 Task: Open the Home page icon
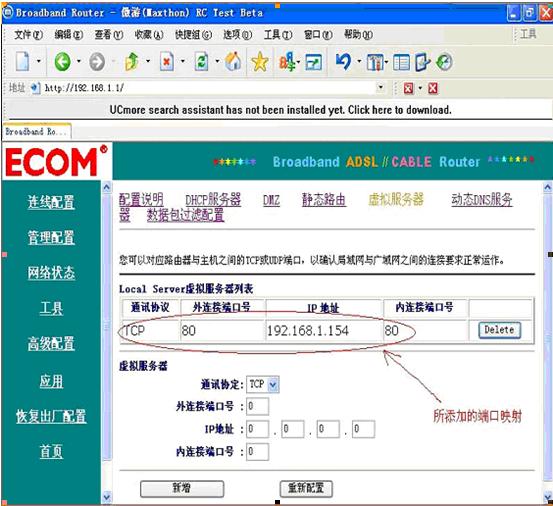click(x=233, y=62)
